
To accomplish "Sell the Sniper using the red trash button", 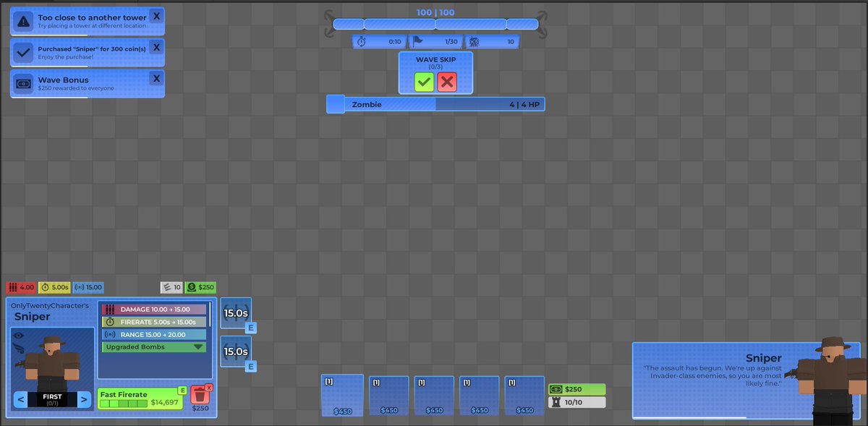I will tap(200, 396).
